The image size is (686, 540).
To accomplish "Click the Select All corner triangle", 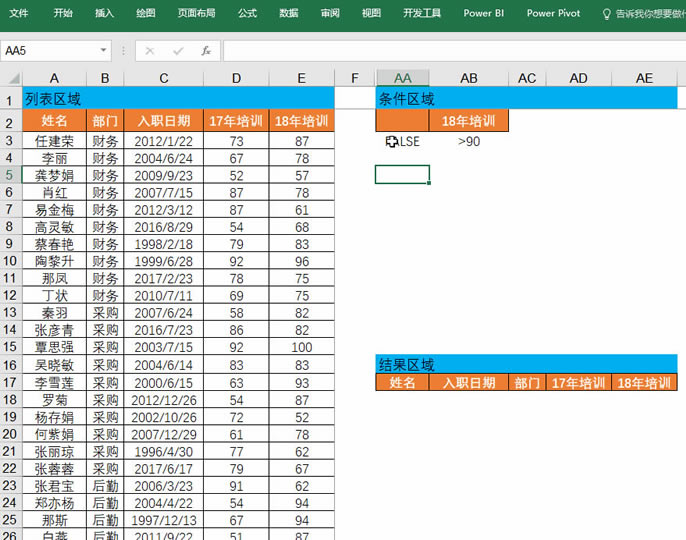I will [14, 78].
